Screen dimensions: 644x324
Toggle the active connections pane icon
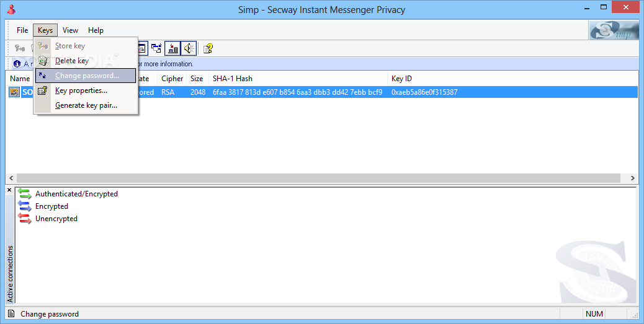click(173, 48)
